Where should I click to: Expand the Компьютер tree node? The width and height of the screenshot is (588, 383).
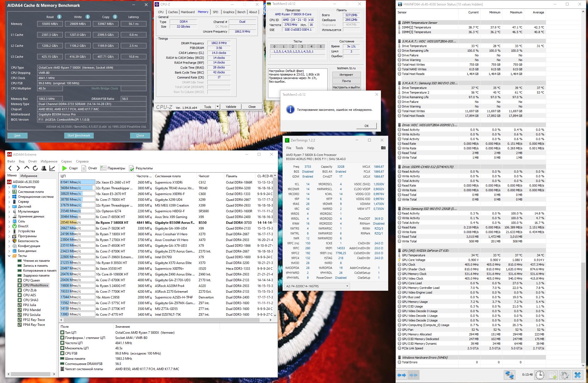click(9, 187)
